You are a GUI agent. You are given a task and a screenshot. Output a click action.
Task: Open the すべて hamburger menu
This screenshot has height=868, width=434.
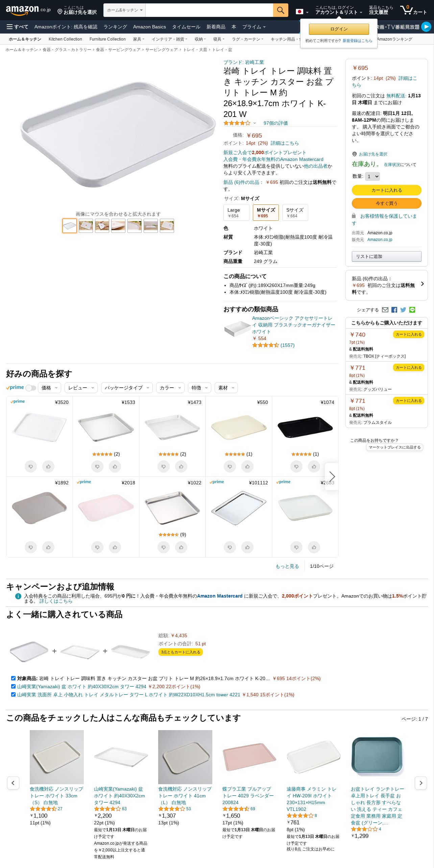click(17, 27)
